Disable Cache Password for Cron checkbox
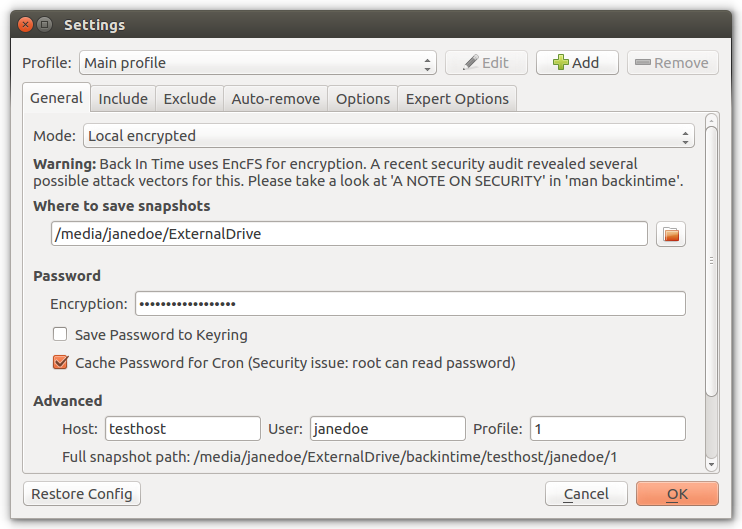The width and height of the screenshot is (742, 529). coord(60,362)
